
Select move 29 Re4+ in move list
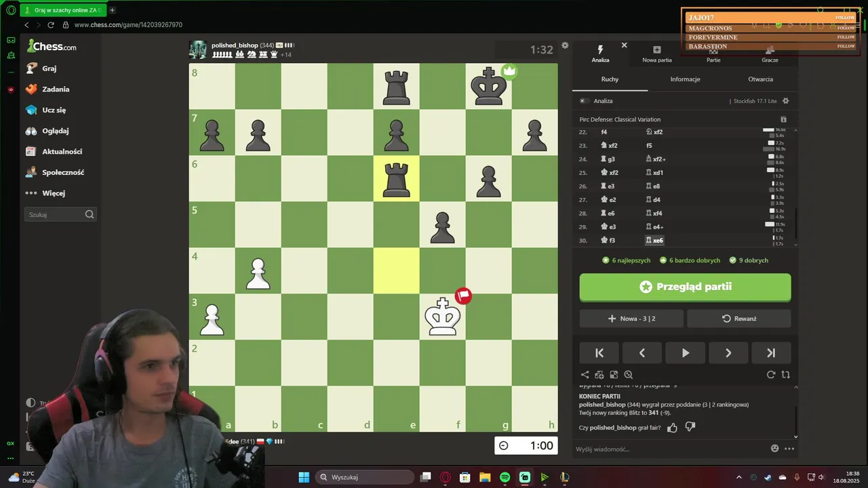coord(654,227)
